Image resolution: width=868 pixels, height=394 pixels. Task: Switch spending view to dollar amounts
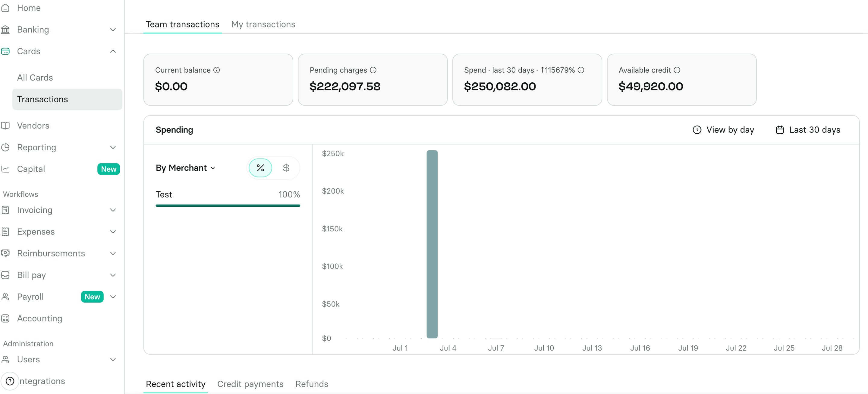[286, 168]
